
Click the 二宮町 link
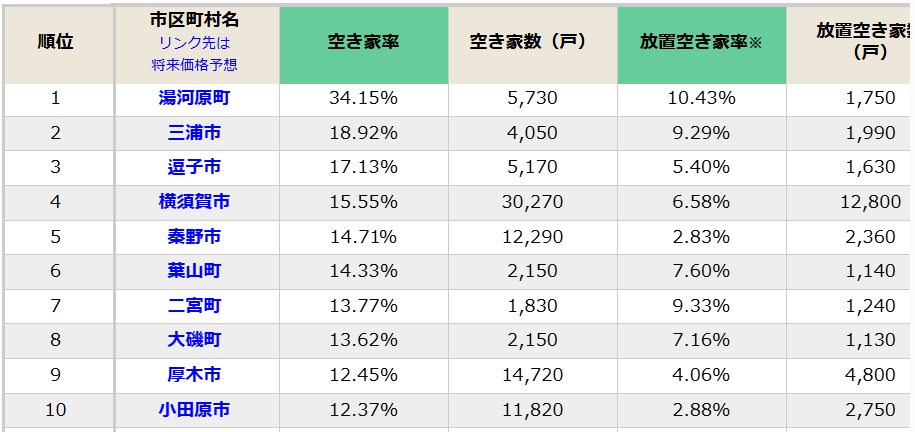click(x=194, y=306)
